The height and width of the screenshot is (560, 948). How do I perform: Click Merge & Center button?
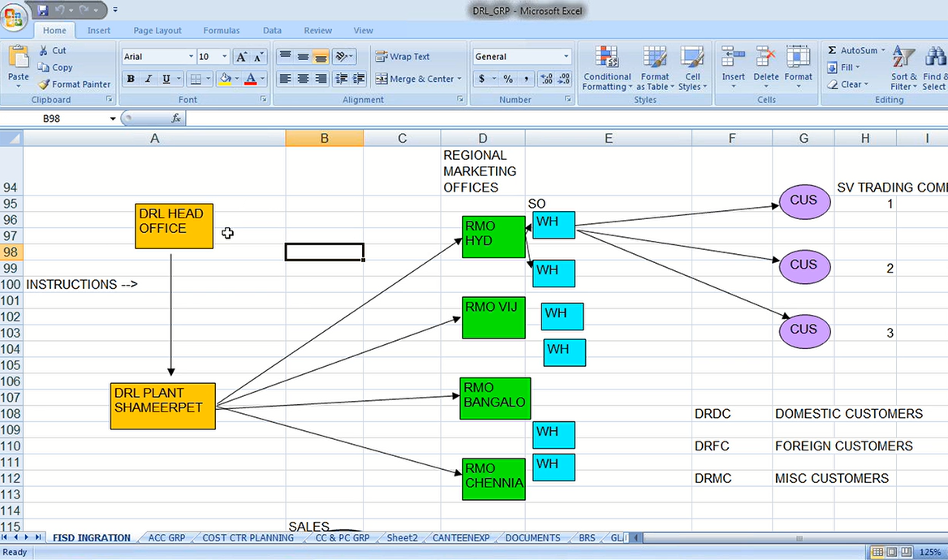pos(415,79)
